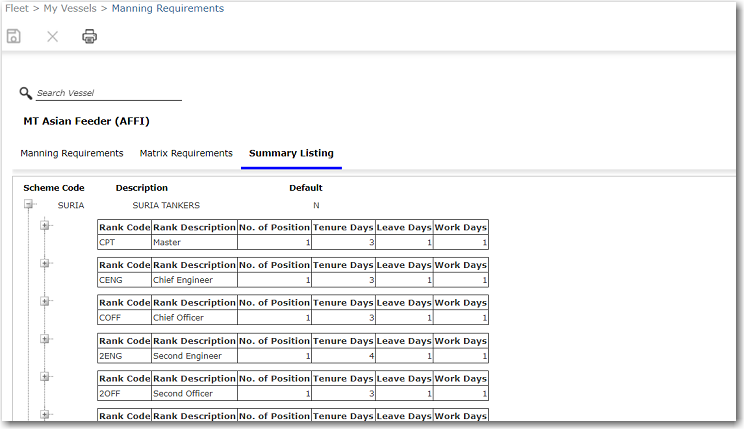The image size is (744, 429).
Task: Expand the Master (CPT) rank row
Action: coord(45,225)
